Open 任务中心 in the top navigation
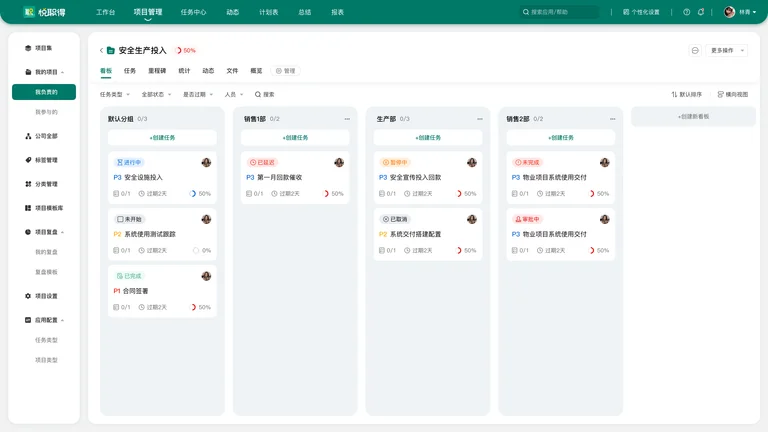768x432 pixels. pos(193,12)
